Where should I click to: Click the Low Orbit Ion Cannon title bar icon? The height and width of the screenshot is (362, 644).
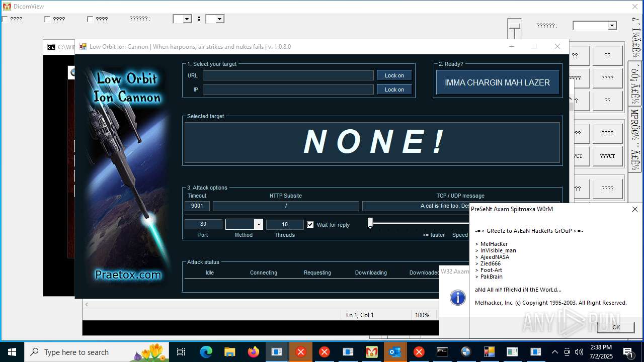point(83,47)
